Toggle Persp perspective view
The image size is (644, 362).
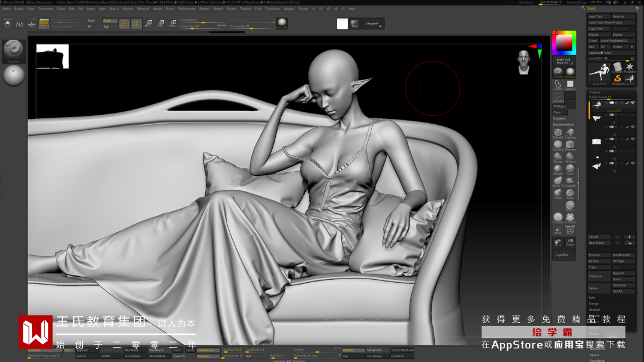44,23
